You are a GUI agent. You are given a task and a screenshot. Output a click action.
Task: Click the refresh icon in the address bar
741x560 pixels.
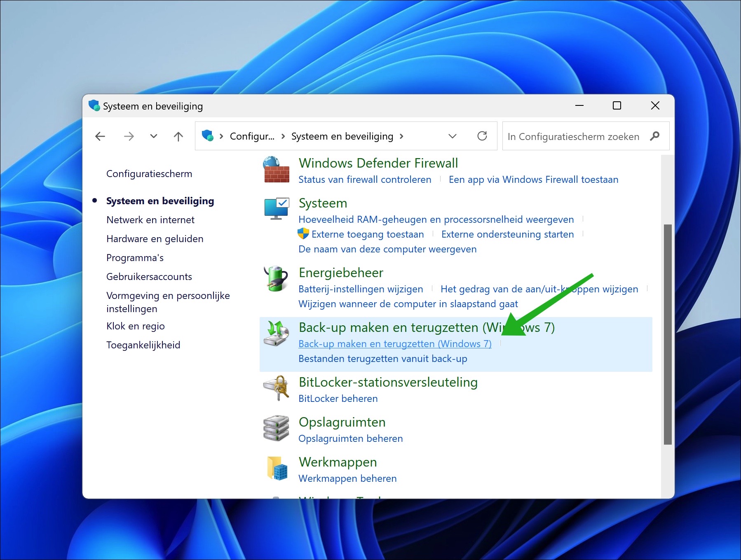(x=482, y=136)
